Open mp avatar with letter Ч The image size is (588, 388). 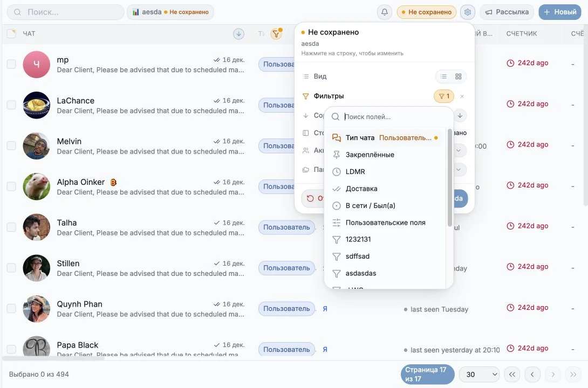click(x=36, y=65)
